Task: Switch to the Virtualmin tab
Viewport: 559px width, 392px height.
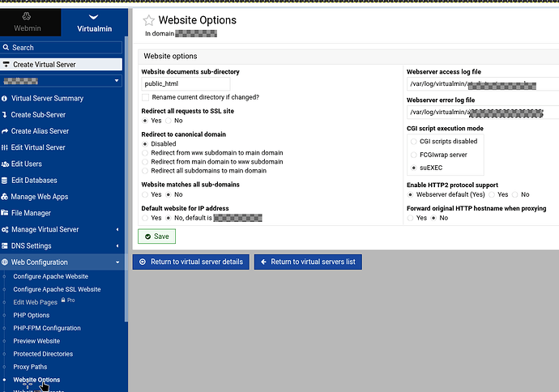Action: [x=95, y=22]
